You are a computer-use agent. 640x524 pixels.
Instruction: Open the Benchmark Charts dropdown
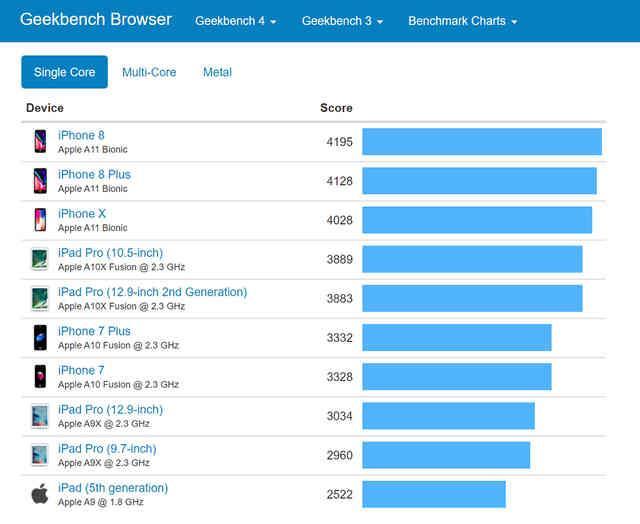(x=462, y=21)
